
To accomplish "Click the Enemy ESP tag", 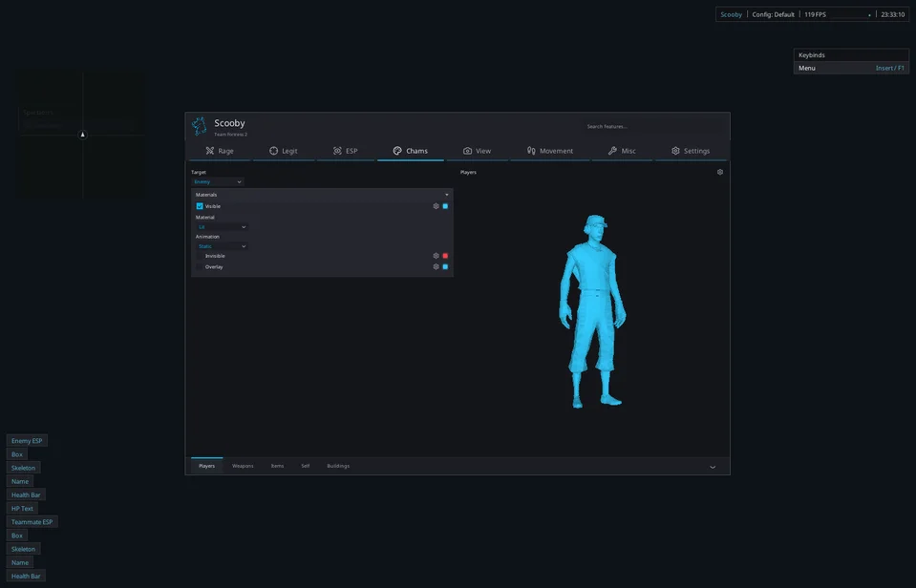I will (x=27, y=441).
